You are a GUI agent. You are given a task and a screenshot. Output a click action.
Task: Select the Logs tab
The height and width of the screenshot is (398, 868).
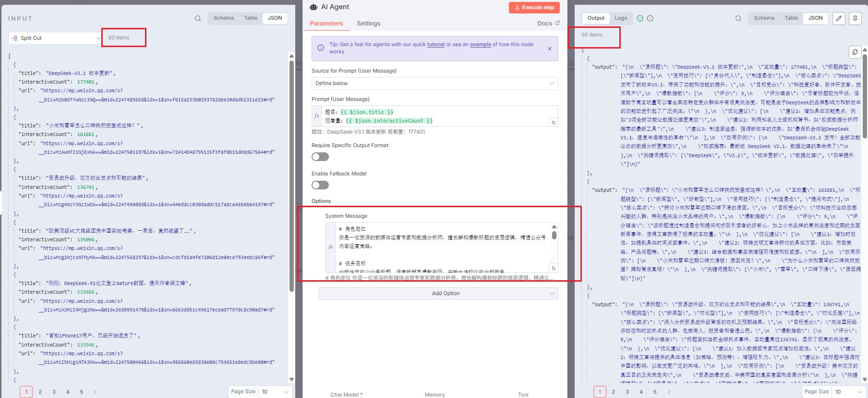621,18
